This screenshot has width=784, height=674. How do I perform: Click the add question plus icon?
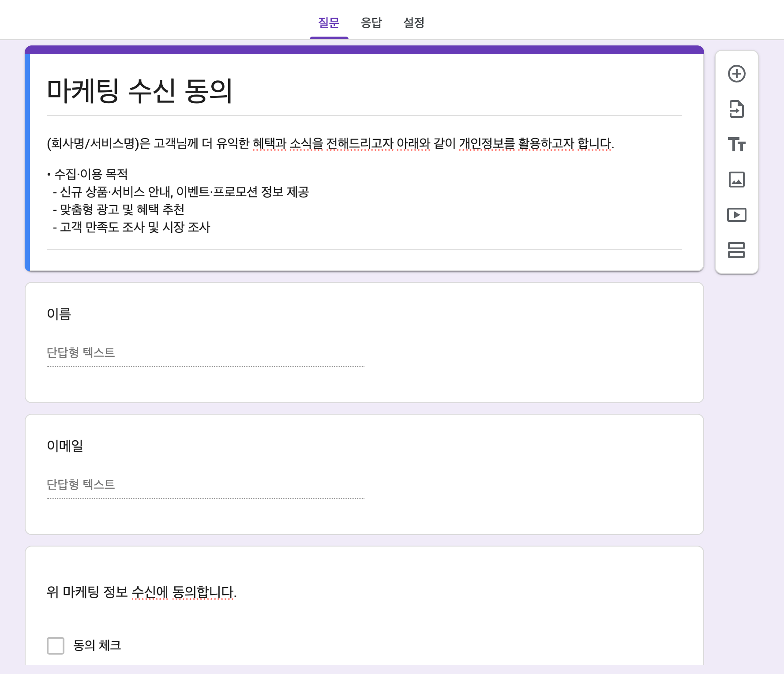click(x=736, y=74)
